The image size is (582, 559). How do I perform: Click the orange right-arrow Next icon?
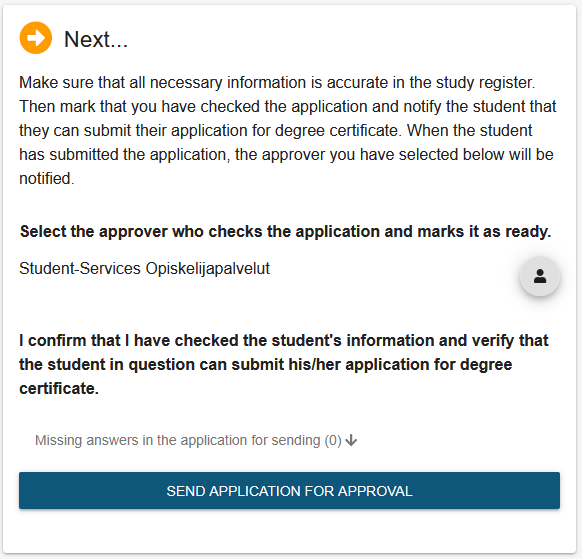coord(36,38)
